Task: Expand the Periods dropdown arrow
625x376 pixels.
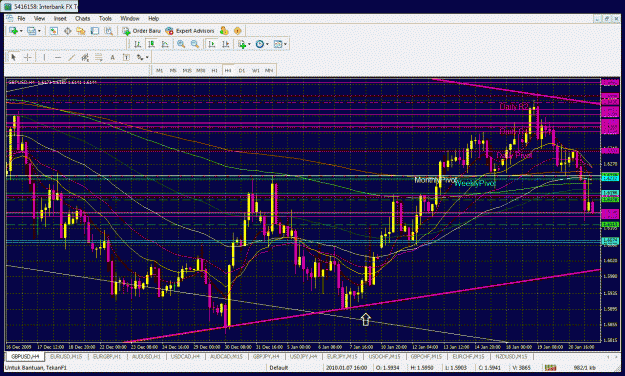Action: pyautogui.click(x=267, y=44)
